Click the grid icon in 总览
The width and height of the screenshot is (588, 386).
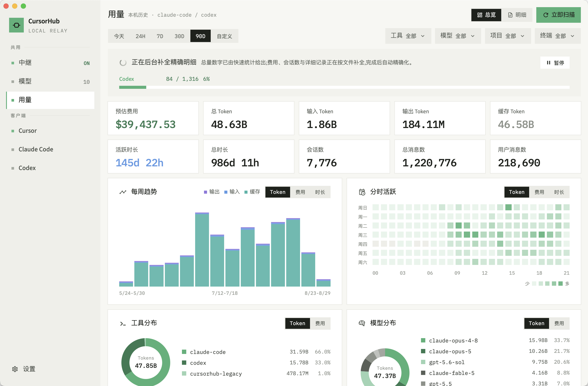click(480, 15)
